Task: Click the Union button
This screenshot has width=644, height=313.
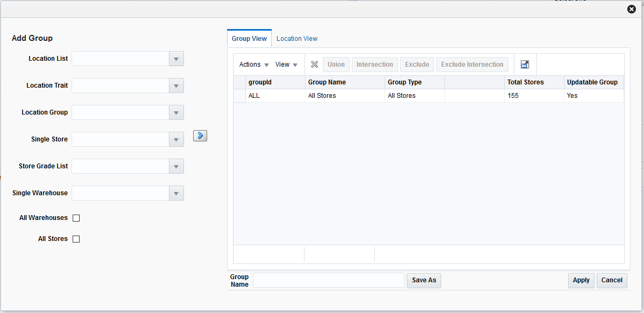Action: (x=336, y=65)
